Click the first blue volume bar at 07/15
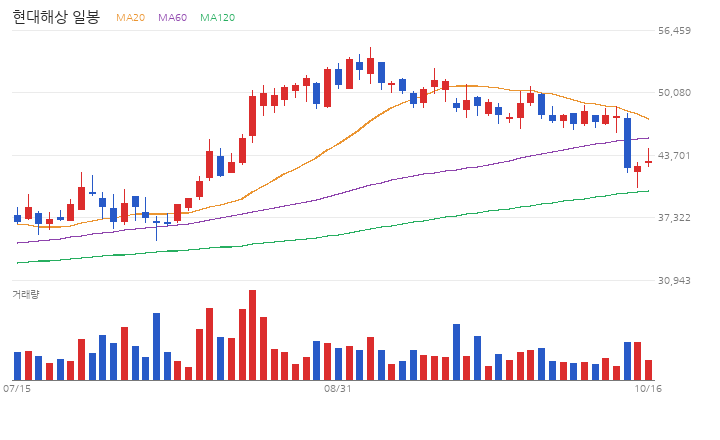720x440 pixels. pyautogui.click(x=17, y=366)
